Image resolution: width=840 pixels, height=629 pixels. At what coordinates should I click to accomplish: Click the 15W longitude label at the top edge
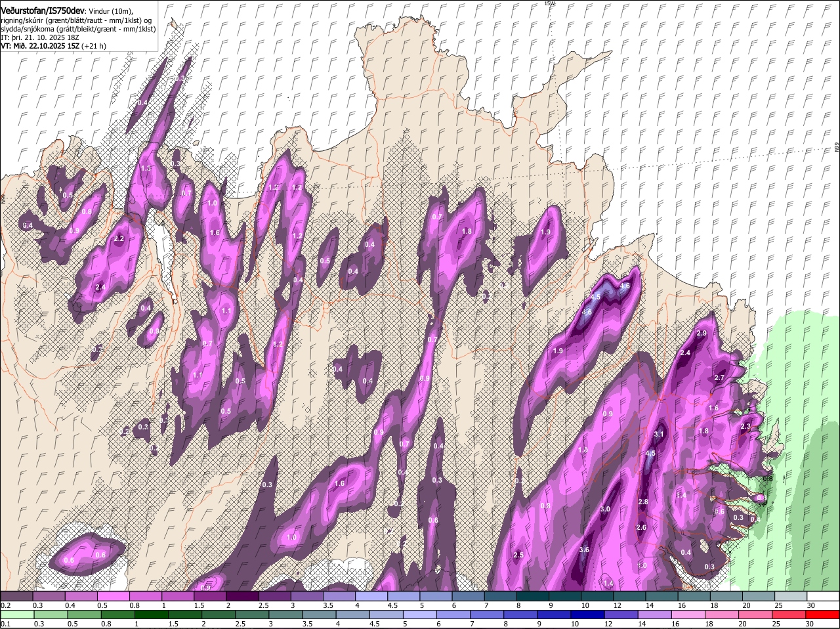pyautogui.click(x=549, y=3)
